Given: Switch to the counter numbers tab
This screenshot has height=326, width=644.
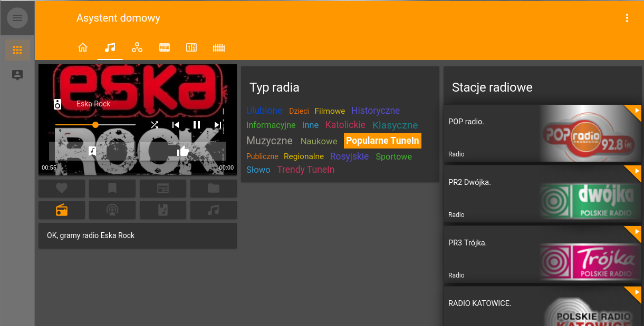Looking at the screenshot, I should point(191,47).
